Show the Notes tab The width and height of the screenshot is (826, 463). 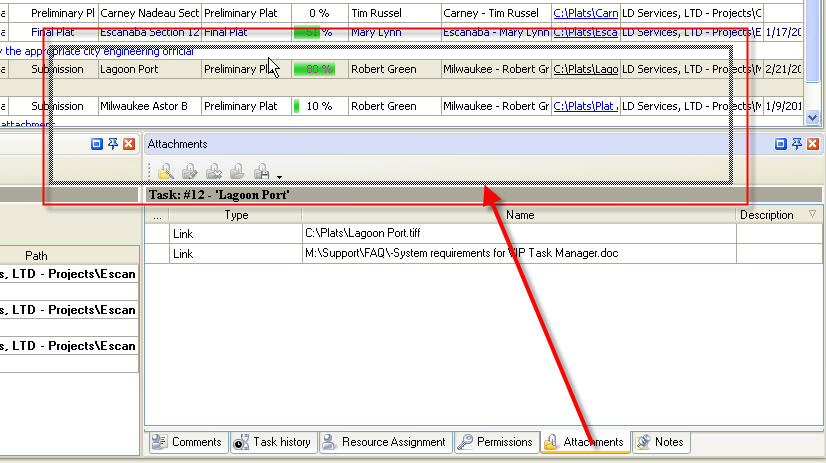660,442
